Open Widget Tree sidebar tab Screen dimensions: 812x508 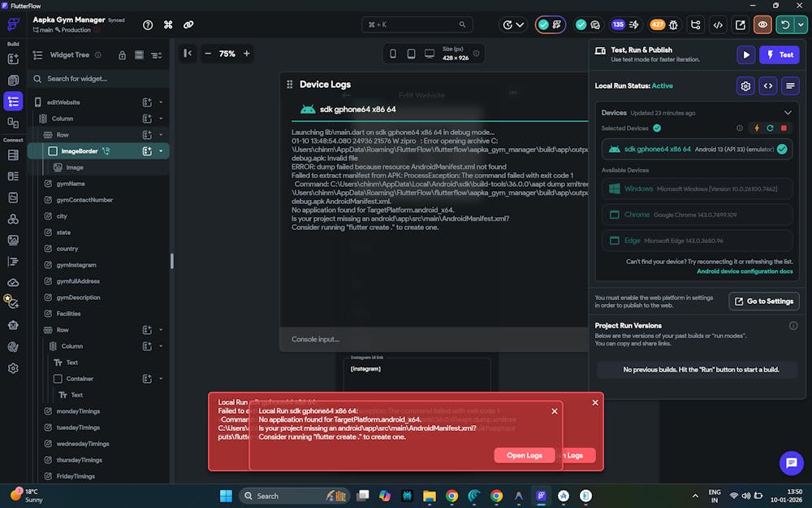pos(13,101)
